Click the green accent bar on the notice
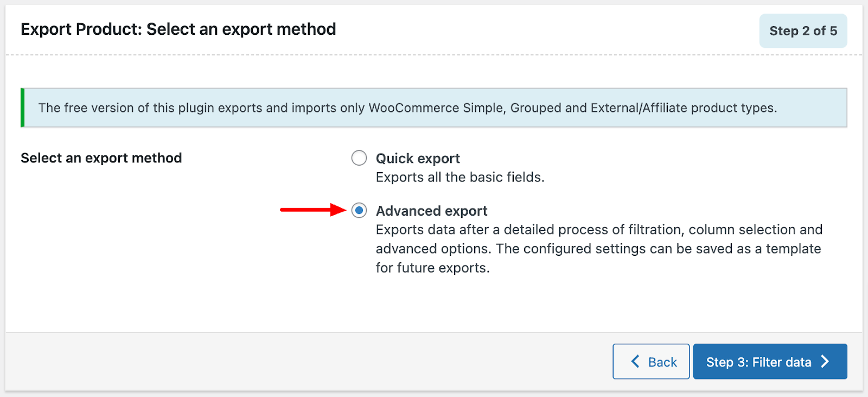Image resolution: width=868 pixels, height=397 pixels. (22, 108)
